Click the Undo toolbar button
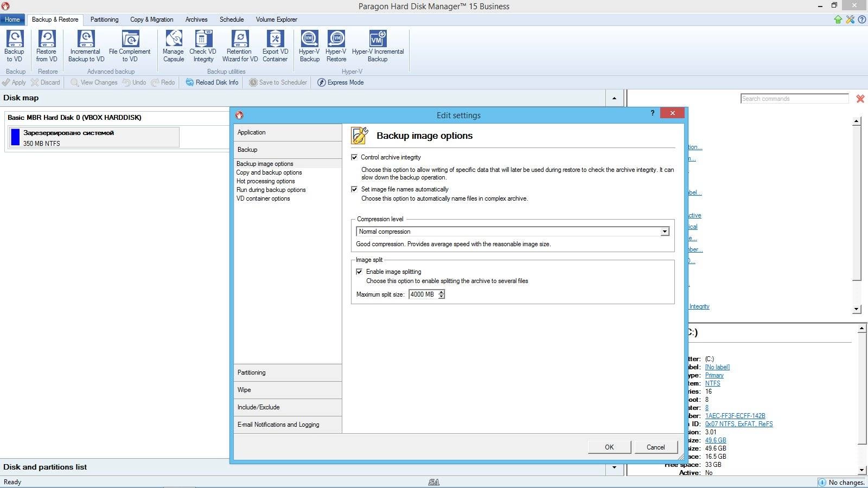This screenshot has width=868, height=488. click(134, 82)
